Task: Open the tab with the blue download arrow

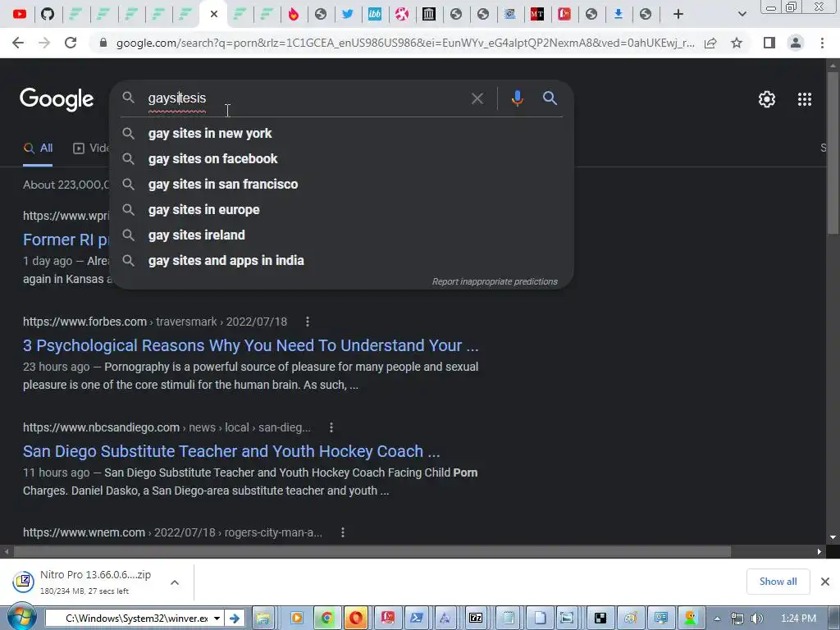Action: [619, 14]
